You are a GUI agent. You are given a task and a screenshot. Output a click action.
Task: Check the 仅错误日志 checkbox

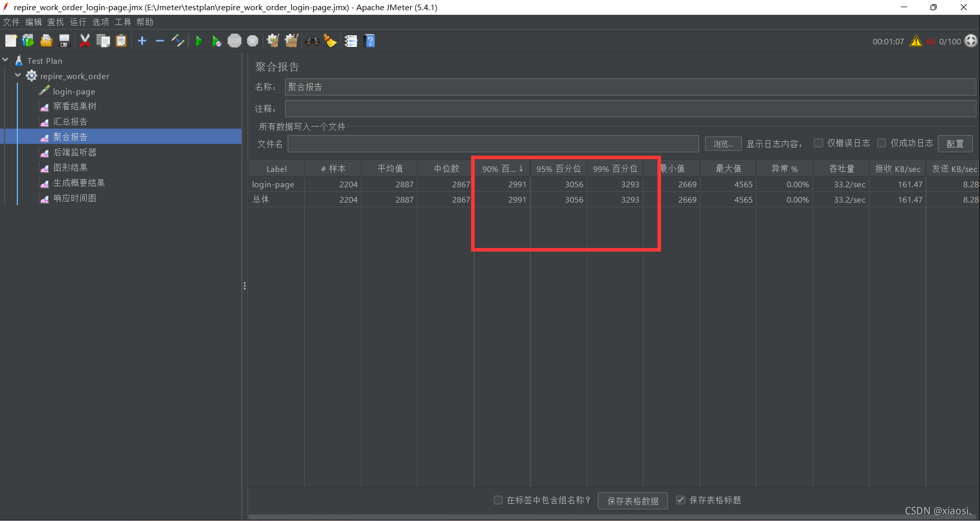pos(818,143)
